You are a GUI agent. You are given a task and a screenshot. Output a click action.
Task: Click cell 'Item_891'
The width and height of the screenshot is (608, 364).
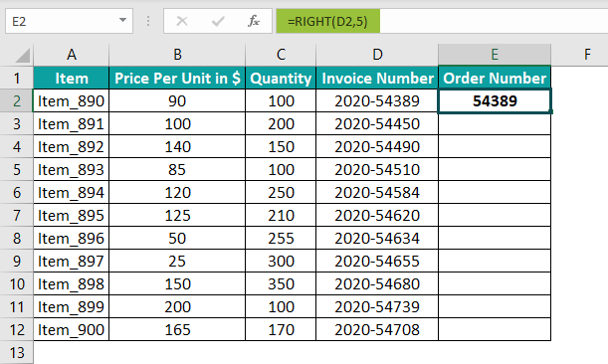tap(72, 123)
